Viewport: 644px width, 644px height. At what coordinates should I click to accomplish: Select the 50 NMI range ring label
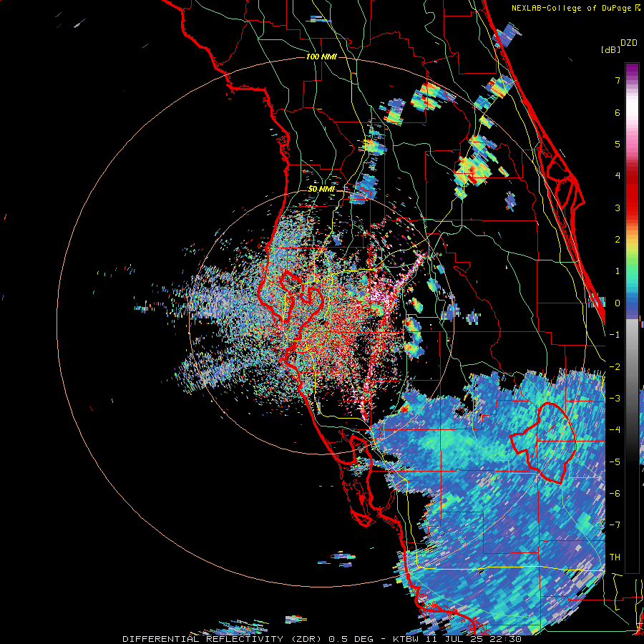[321, 189]
